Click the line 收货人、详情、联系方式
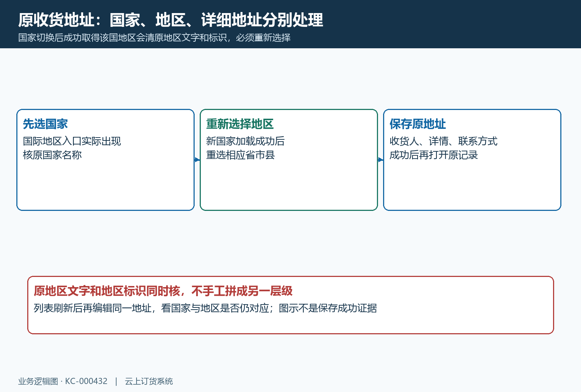This screenshot has height=392, width=581. [x=443, y=141]
